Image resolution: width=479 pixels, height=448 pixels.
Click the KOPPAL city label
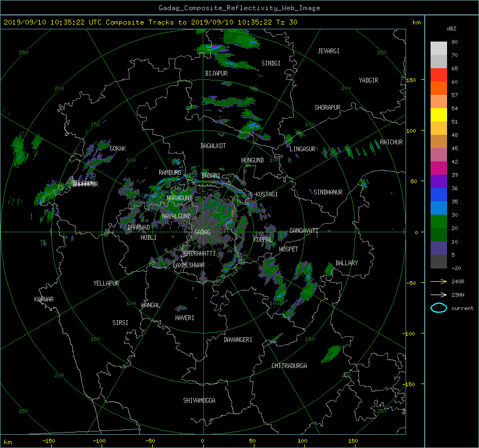(x=263, y=240)
